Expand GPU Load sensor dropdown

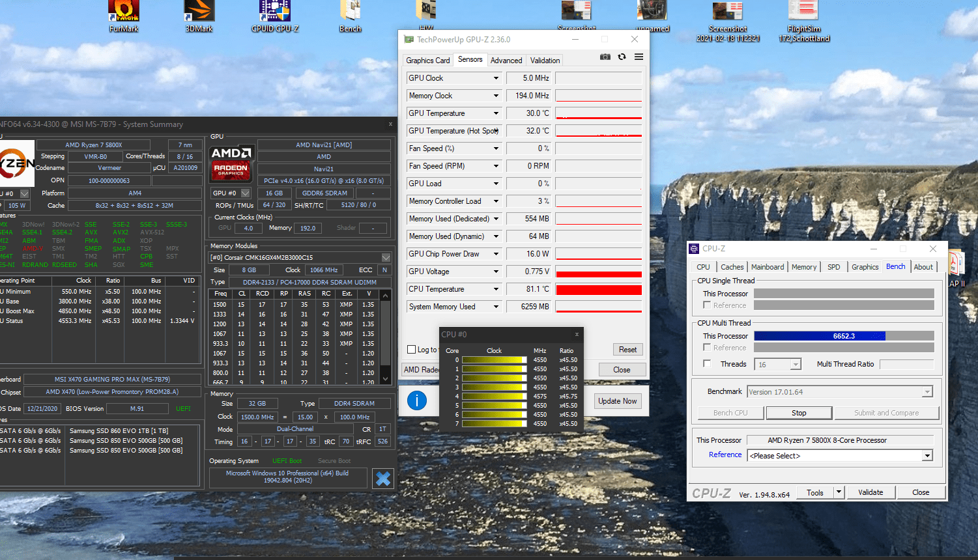pos(496,184)
